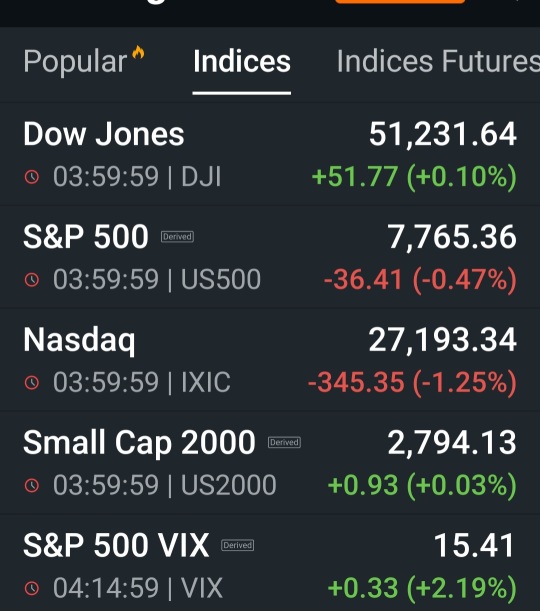Open the Indices Futures tab

pyautogui.click(x=438, y=61)
